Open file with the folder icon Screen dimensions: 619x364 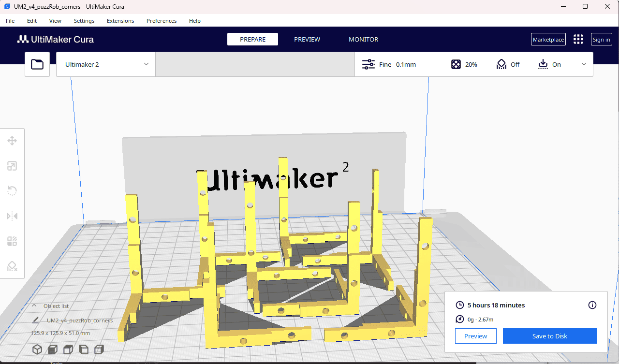37,64
